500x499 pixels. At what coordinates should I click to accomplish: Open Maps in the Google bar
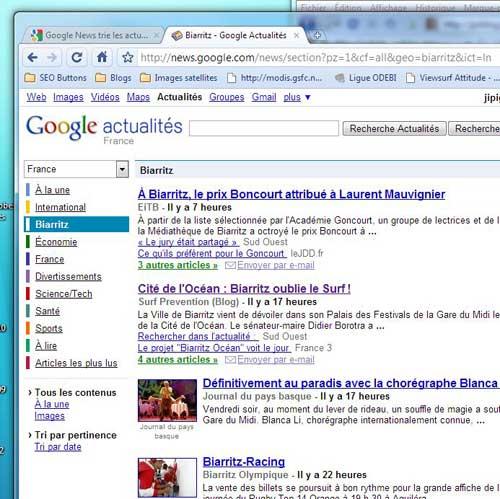(x=138, y=97)
